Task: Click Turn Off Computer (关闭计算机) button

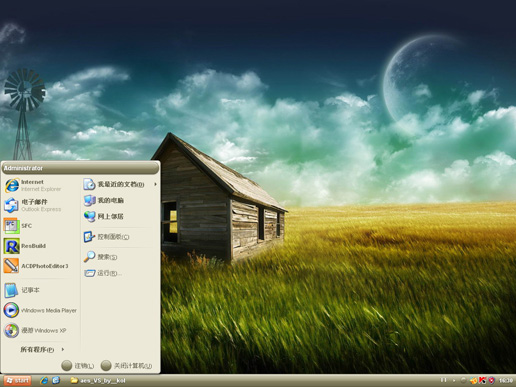Action: pos(127,366)
